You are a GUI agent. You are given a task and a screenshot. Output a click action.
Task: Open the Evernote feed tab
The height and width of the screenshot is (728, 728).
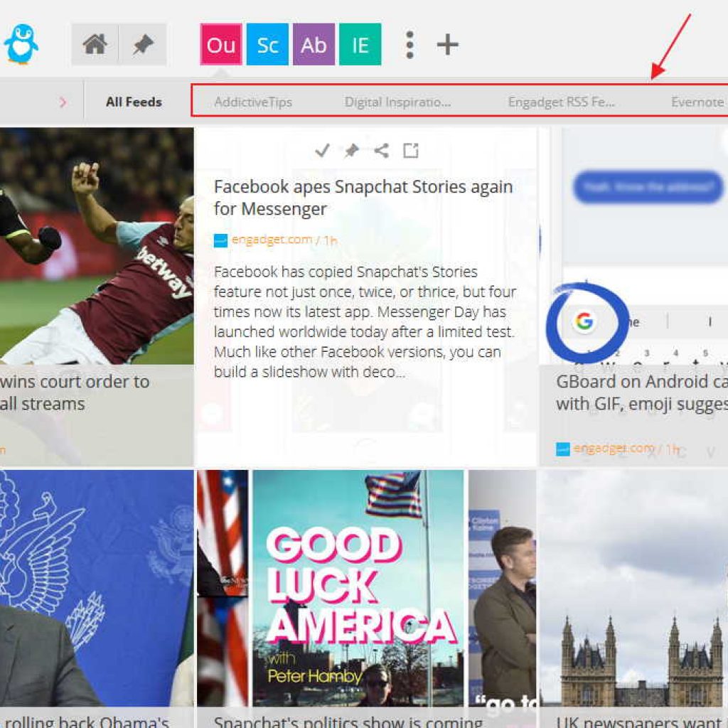point(699,102)
